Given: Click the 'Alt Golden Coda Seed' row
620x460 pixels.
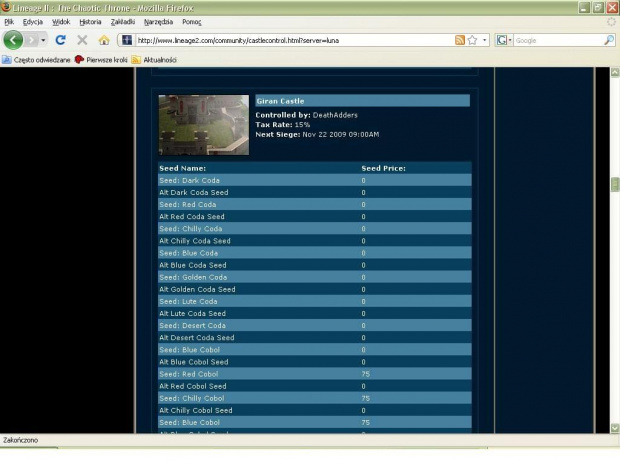Looking at the screenshot, I should click(315, 289).
